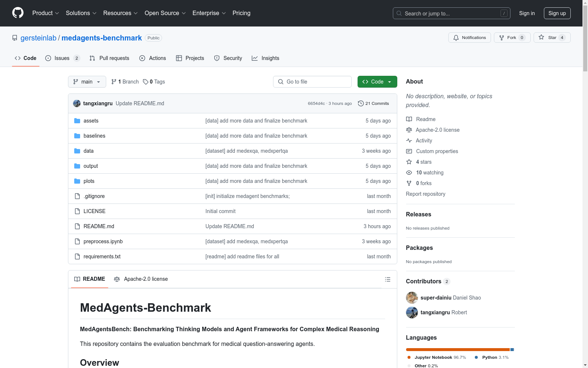Image resolution: width=588 pixels, height=368 pixels.
Task: View the 21 Commits history
Action: point(373,103)
